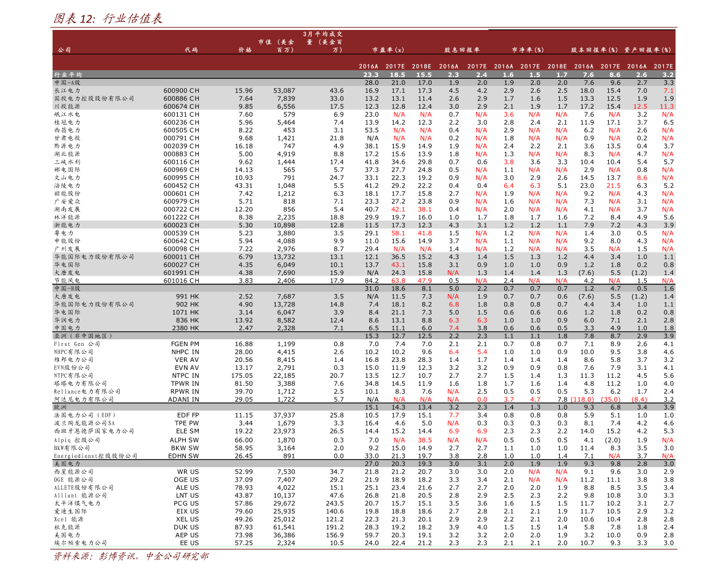Click ticker code "600116 CH"

pos(181,162)
